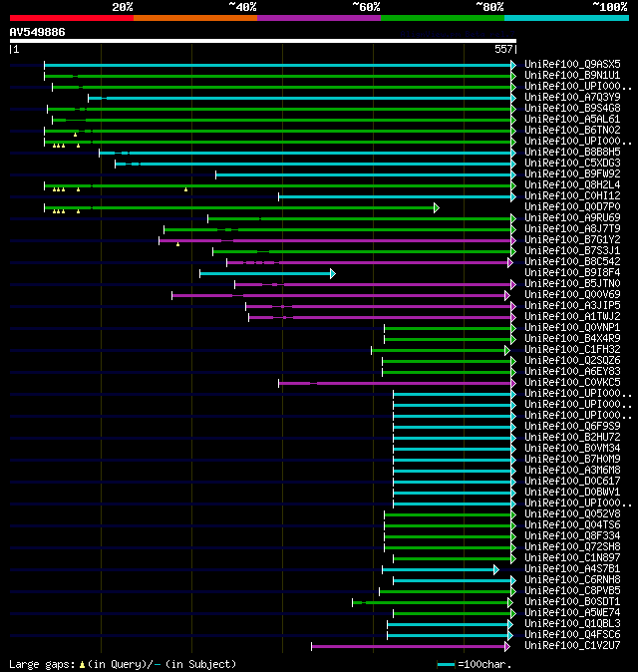Screen dimensions: 638x672
Task: Select the UniRef100_A3JIP5 label
Action: (x=572, y=305)
